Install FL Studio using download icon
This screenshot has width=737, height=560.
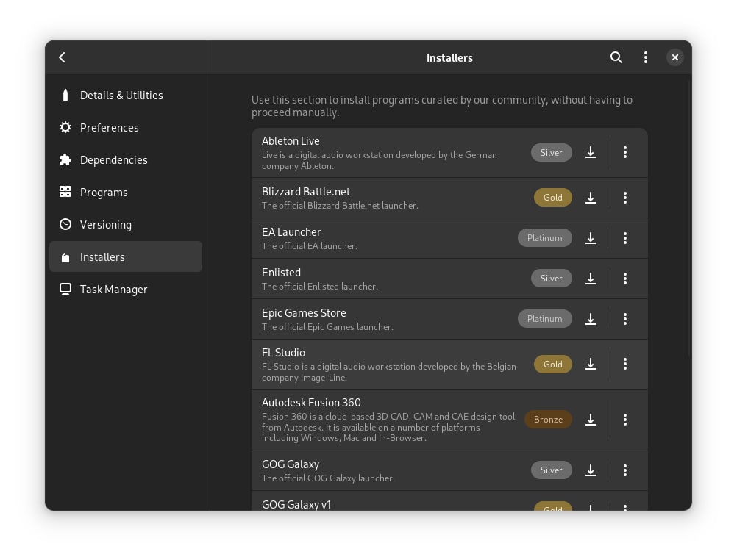coord(590,364)
